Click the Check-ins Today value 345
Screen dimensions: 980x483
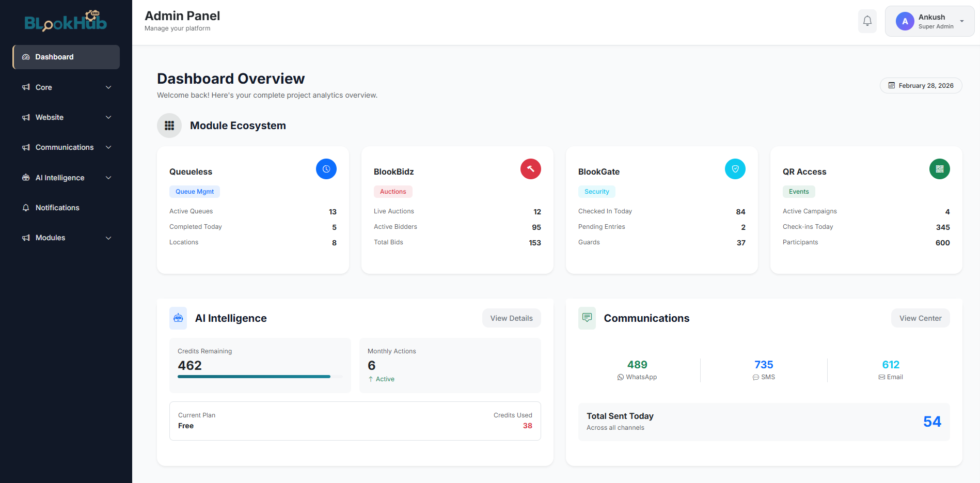pyautogui.click(x=943, y=227)
